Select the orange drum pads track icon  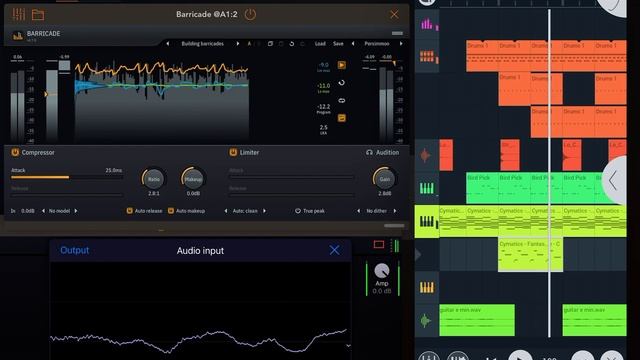[427, 56]
